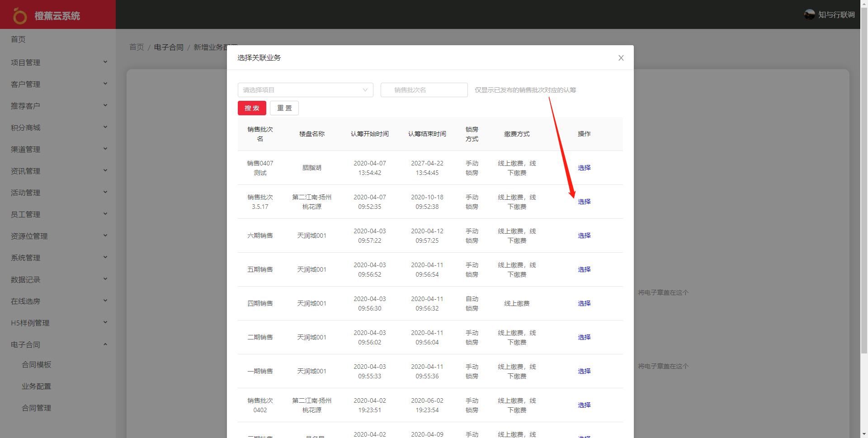Viewport: 868px width, 438px height.
Task: Collapse the 电子合同 sidebar menu
Action: (x=58, y=344)
